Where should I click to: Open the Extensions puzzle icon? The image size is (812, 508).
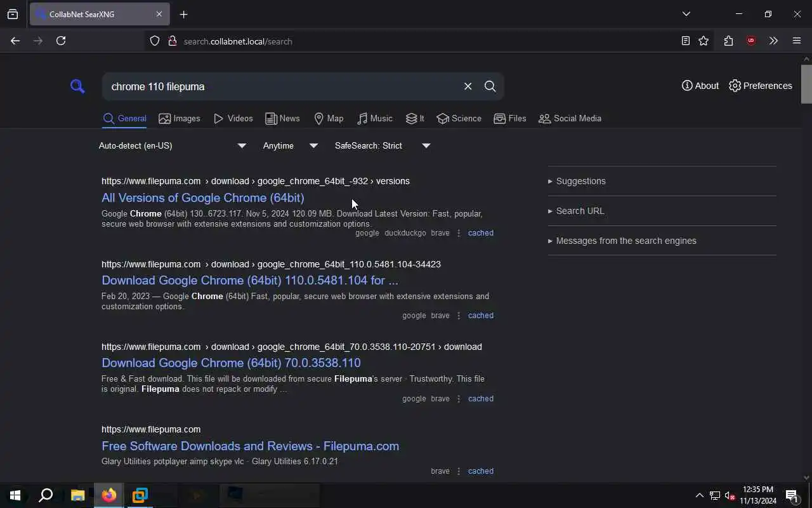(x=728, y=41)
